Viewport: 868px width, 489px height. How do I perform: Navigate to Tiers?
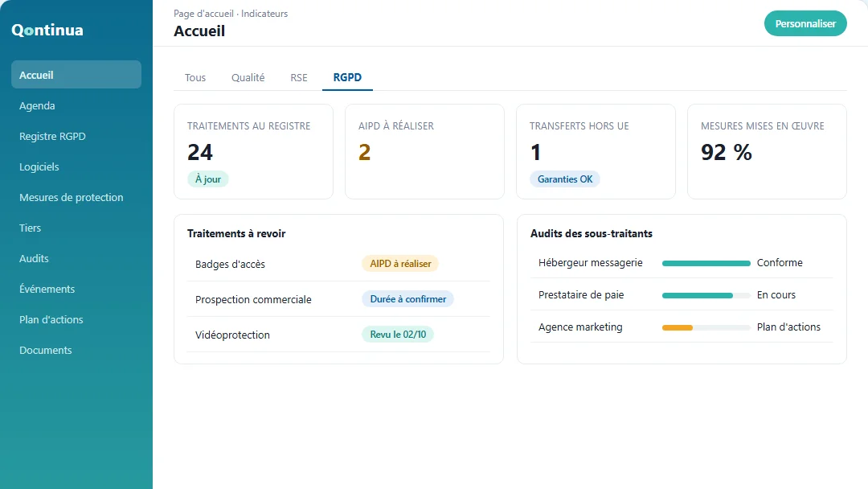point(76,228)
